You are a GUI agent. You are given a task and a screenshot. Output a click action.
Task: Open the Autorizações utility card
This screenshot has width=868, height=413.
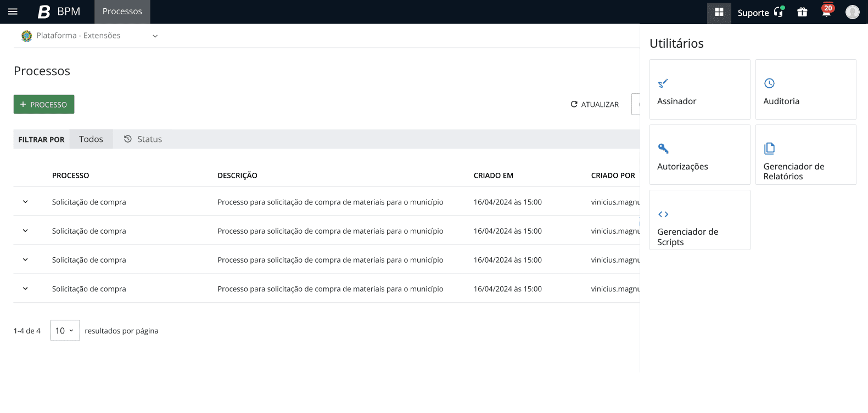(x=699, y=155)
